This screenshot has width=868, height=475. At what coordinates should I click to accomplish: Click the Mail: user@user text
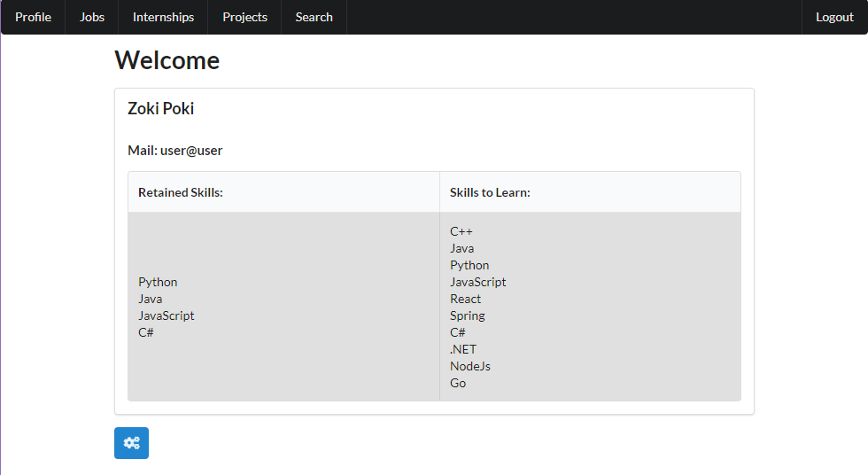174,151
